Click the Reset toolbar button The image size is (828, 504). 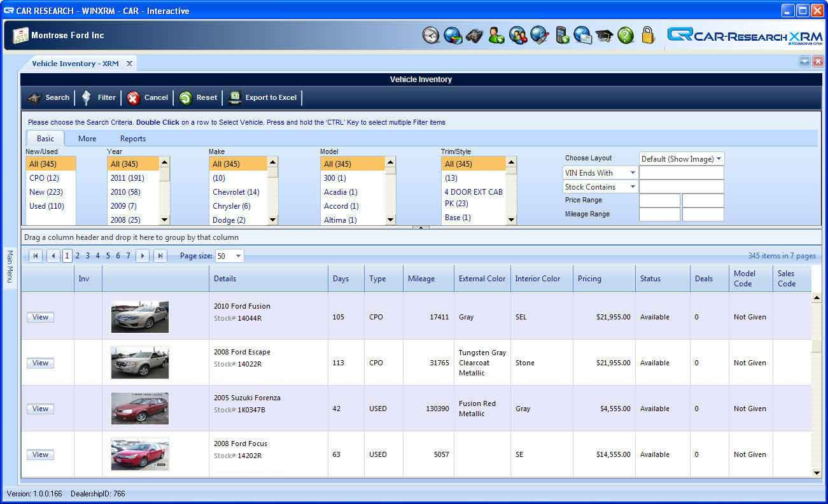[x=198, y=97]
